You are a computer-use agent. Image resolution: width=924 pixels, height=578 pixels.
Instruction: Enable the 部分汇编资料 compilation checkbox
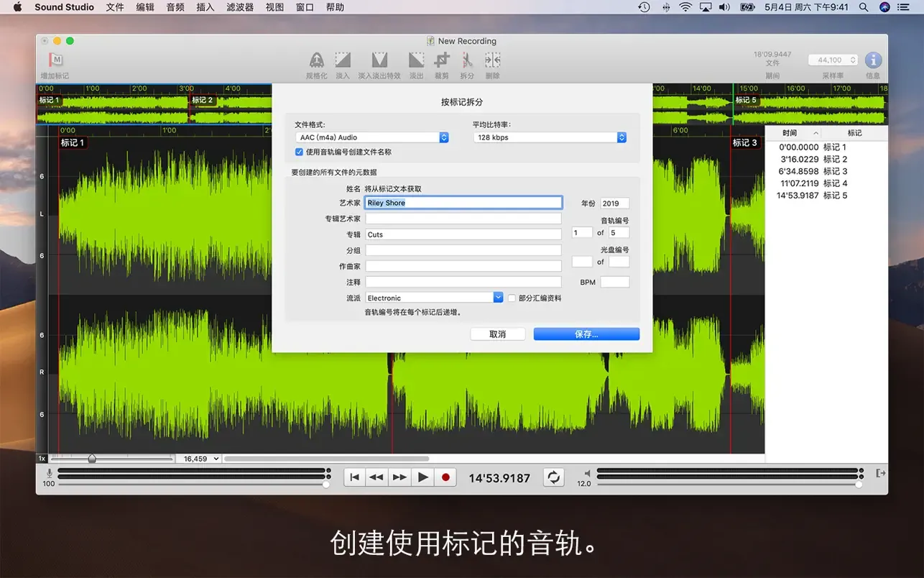pos(512,298)
